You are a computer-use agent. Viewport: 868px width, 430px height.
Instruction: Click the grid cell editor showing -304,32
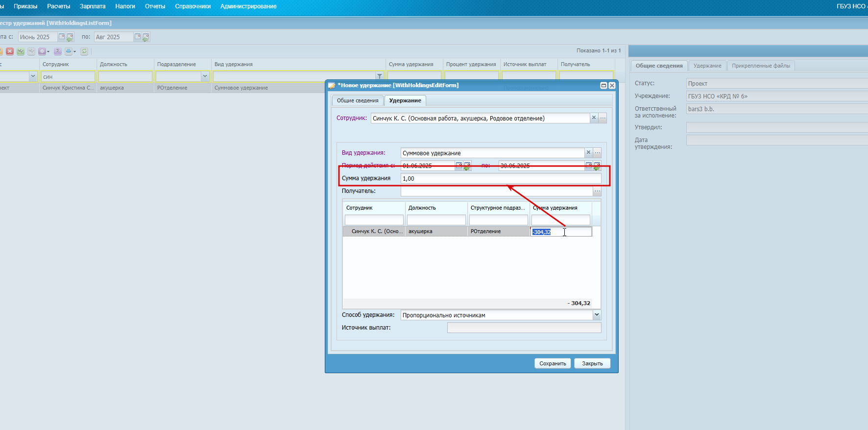[561, 232]
